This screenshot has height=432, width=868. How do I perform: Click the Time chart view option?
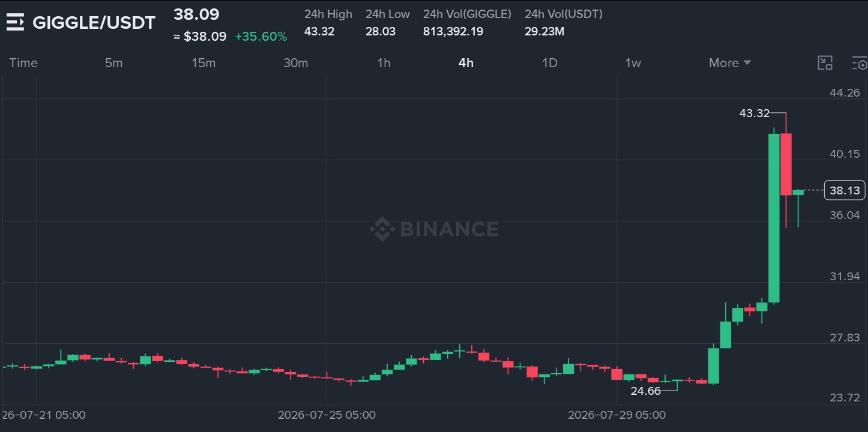[23, 63]
